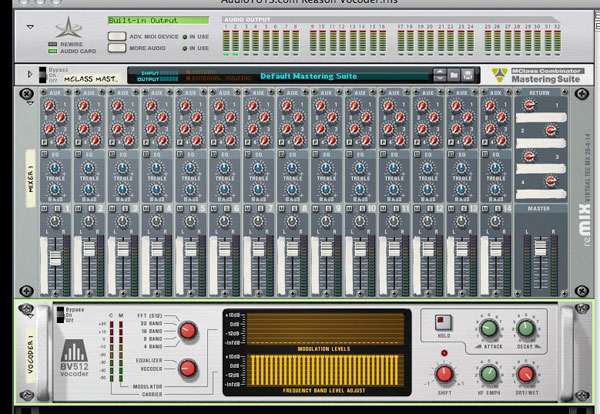Click the pan knob on channel 10
Image resolution: width=600 pixels, height=414 pixels.
[360, 221]
